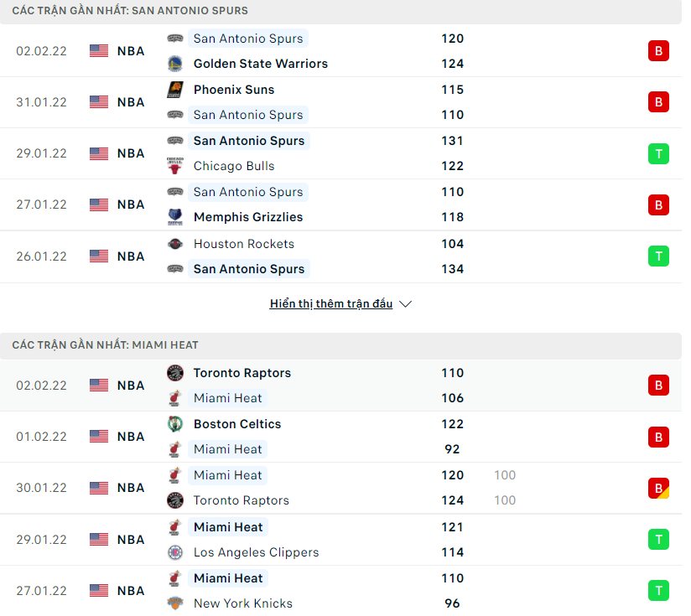
Task: Click the B badge with yellow corner for 30.01.22
Action: coord(658,489)
